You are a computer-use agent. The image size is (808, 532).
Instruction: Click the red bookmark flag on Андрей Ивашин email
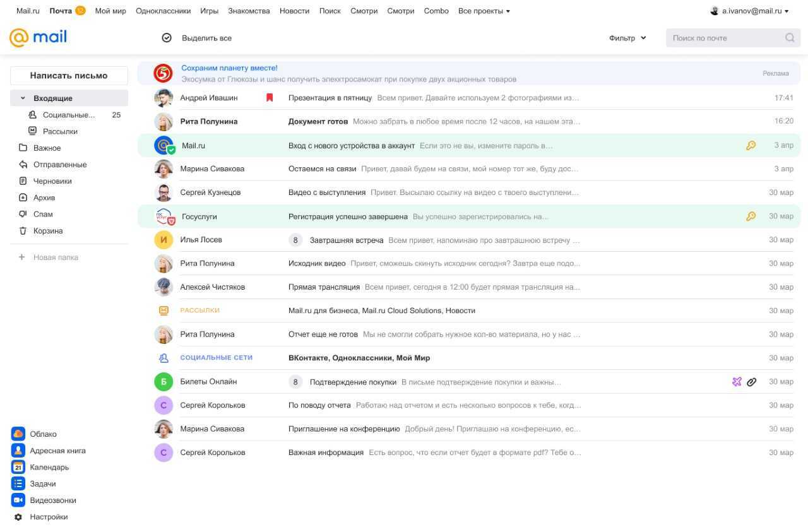tap(270, 98)
